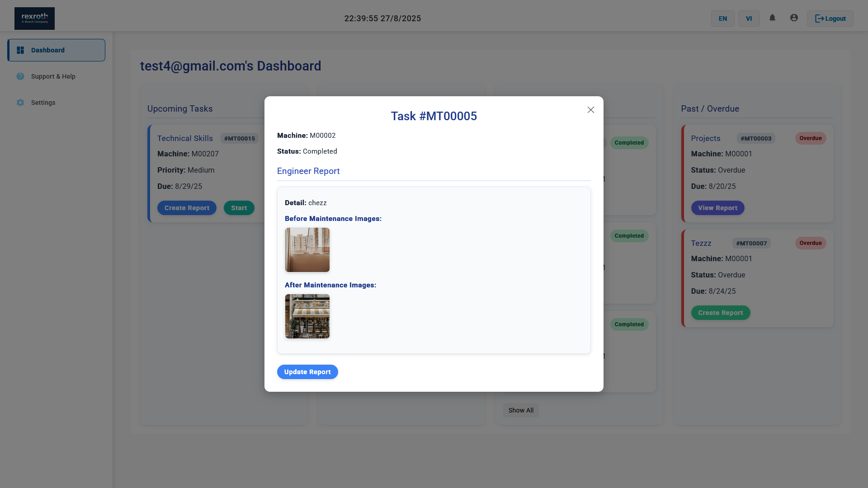Open the Settings menu item

coord(43,103)
